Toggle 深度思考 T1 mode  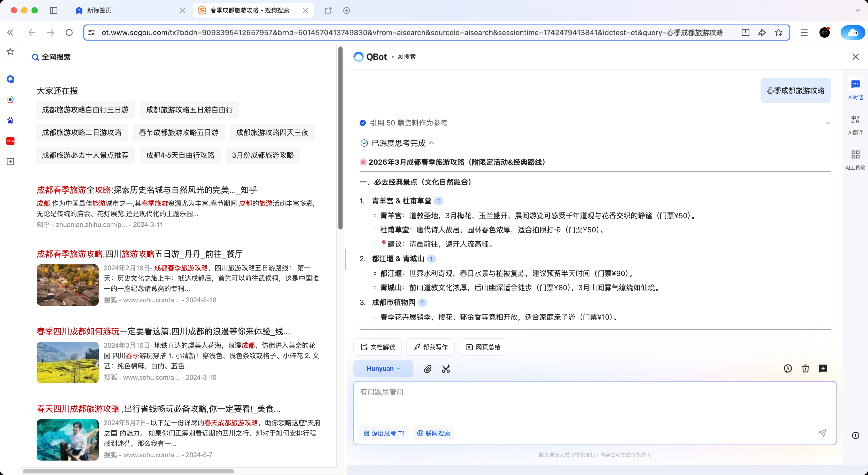tap(384, 433)
